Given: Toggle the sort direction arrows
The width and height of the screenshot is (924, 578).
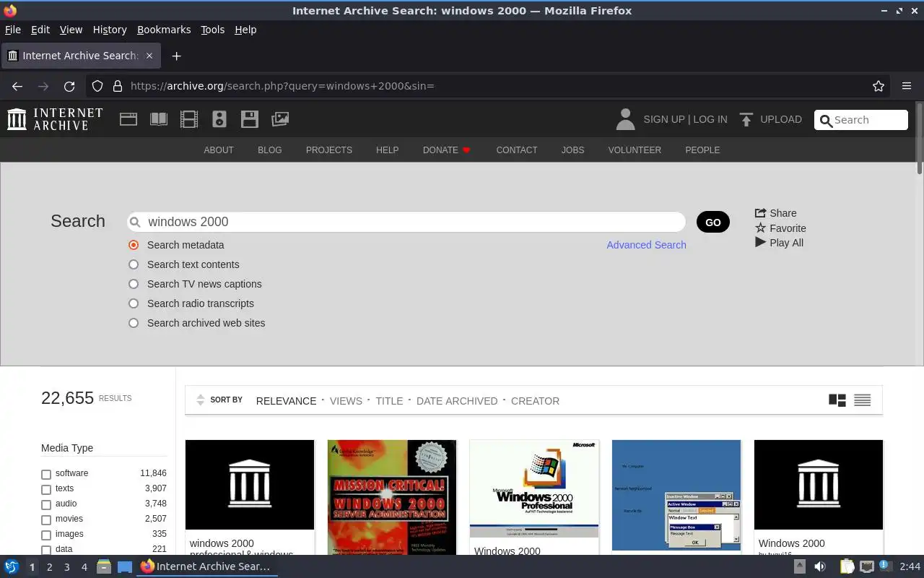Looking at the screenshot, I should (200, 400).
